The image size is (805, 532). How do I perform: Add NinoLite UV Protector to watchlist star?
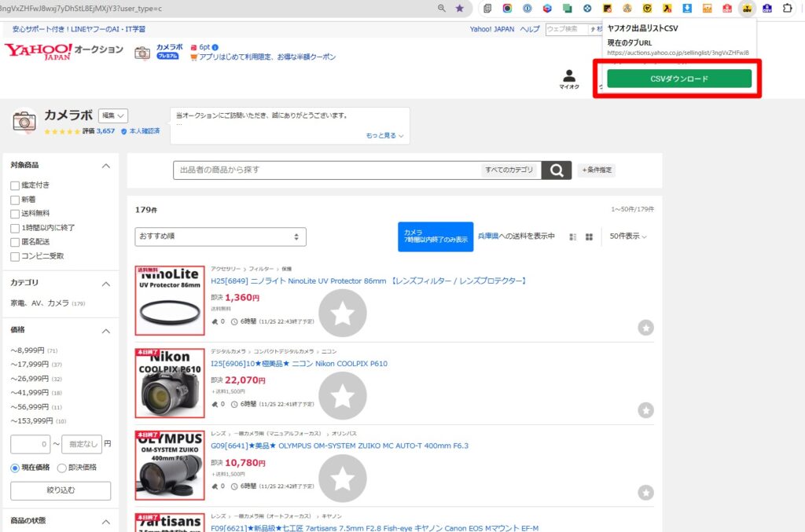[x=645, y=327]
